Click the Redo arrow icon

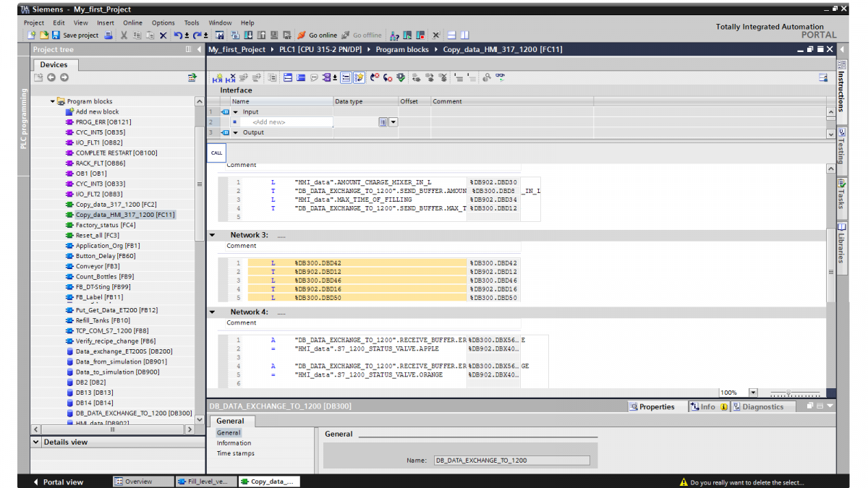[196, 35]
